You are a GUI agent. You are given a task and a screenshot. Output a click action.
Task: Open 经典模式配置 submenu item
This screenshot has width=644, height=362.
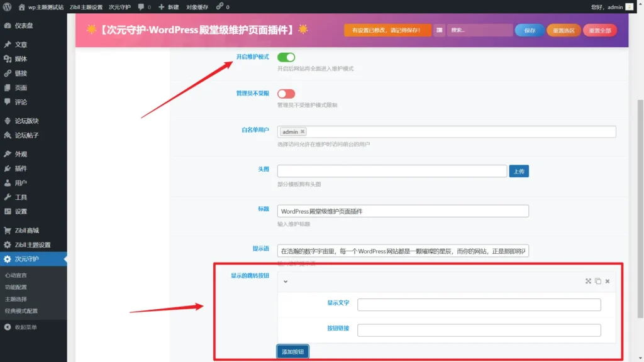pyautogui.click(x=21, y=310)
